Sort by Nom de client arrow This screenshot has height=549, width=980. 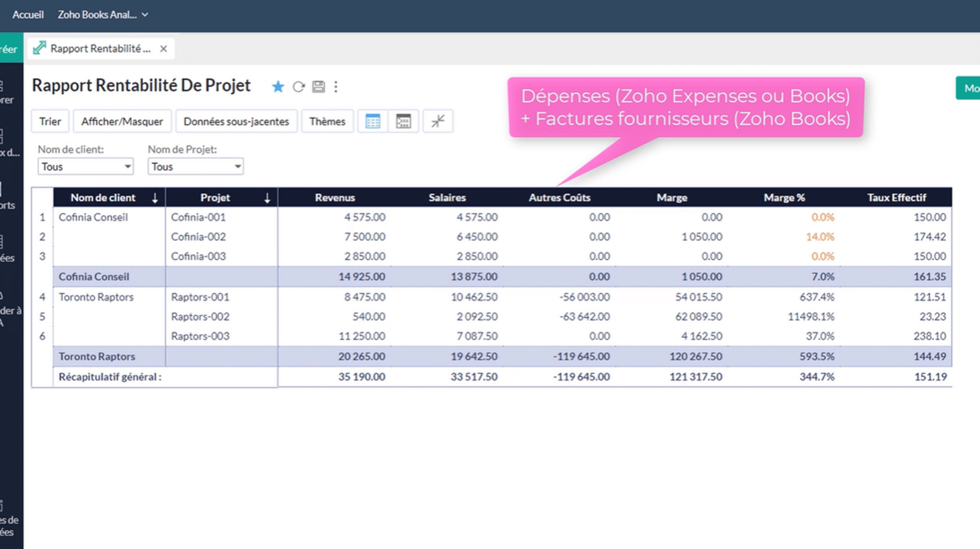click(155, 198)
